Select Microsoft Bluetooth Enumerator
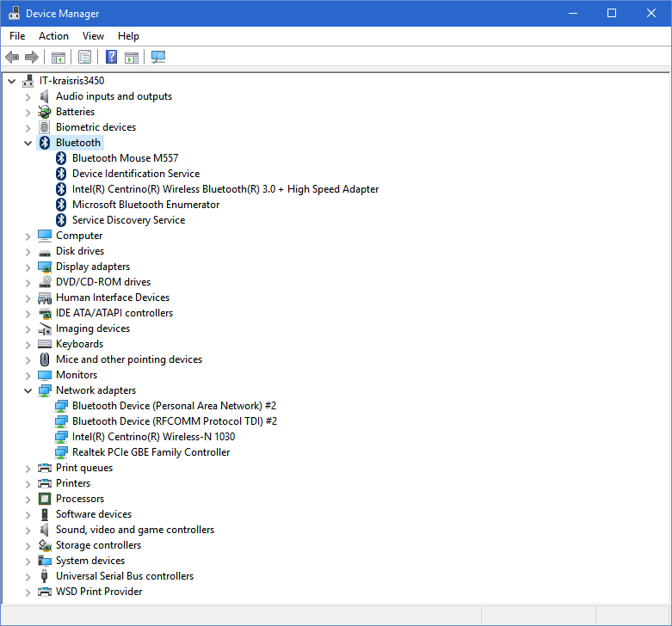 coord(145,205)
